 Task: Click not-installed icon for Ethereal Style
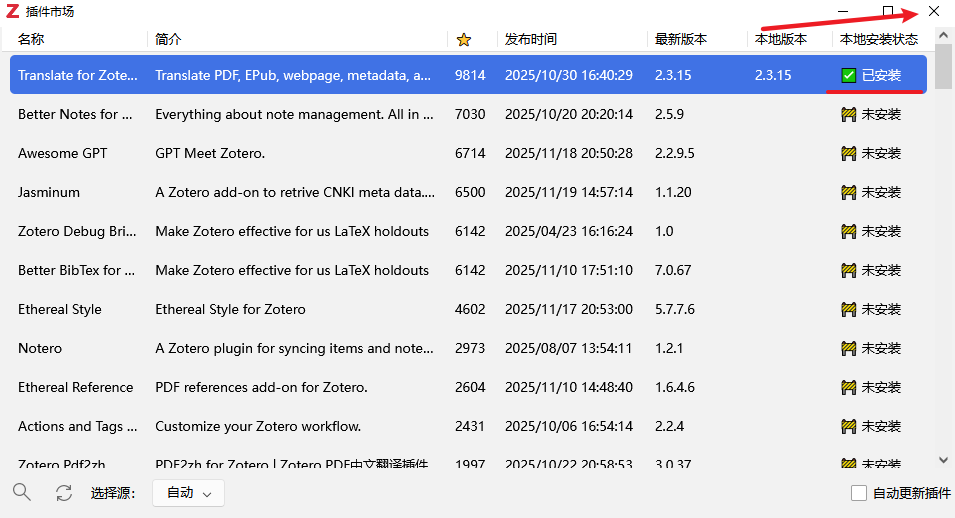tap(849, 309)
